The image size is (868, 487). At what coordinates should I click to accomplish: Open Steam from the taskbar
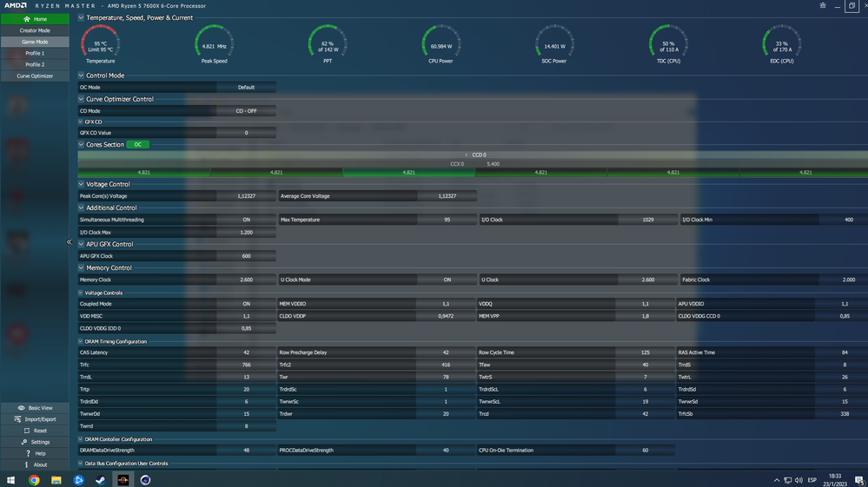pyautogui.click(x=101, y=480)
